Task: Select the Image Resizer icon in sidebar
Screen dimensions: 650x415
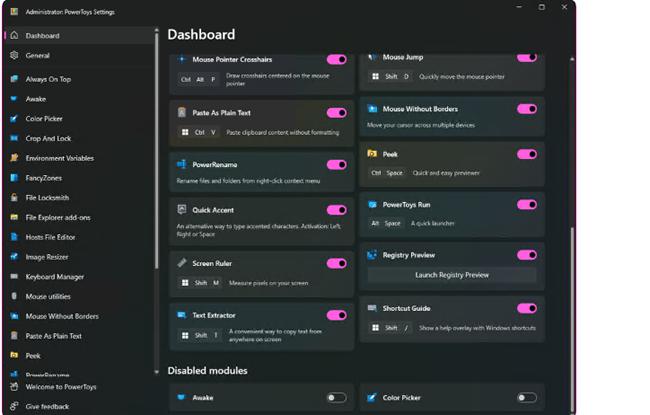Action: (x=14, y=256)
